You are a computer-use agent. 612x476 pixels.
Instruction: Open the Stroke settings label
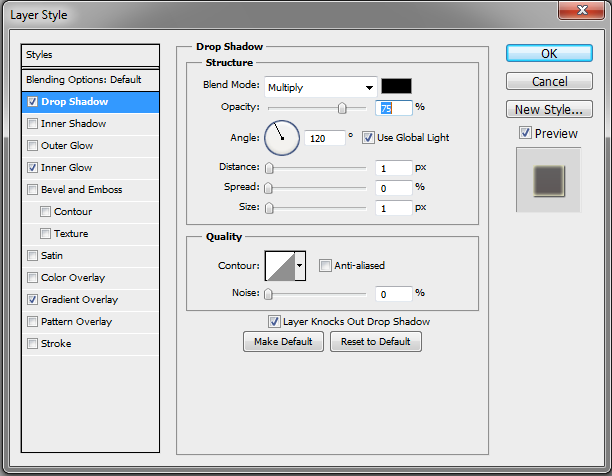56,344
